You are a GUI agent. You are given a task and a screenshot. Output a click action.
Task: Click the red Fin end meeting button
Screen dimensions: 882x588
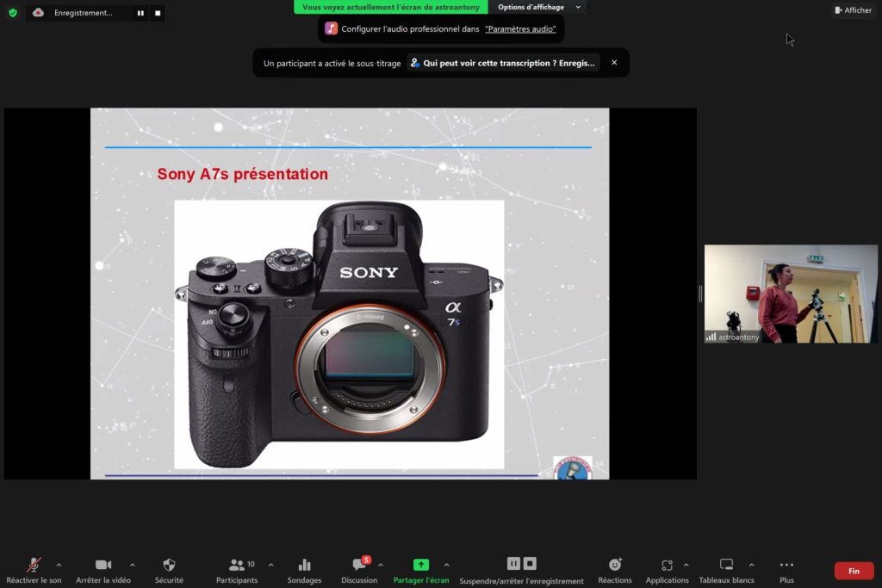(x=854, y=571)
